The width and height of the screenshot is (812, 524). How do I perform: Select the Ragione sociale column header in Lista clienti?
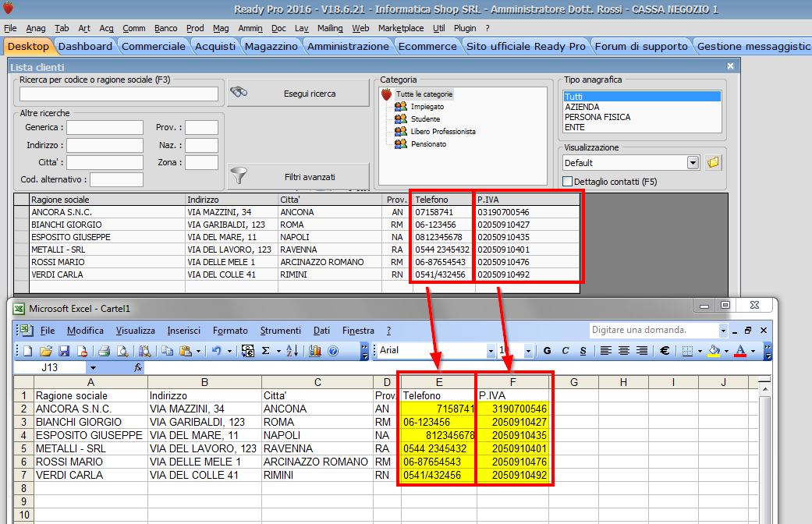pos(107,200)
